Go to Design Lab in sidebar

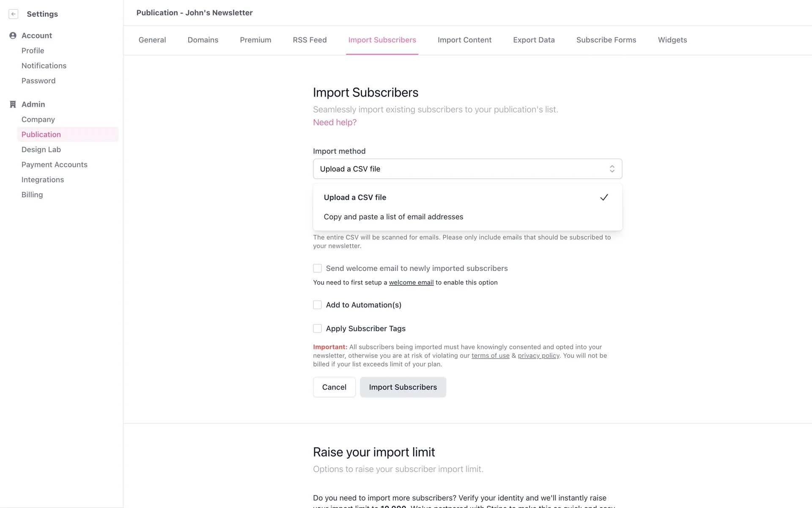pyautogui.click(x=41, y=149)
